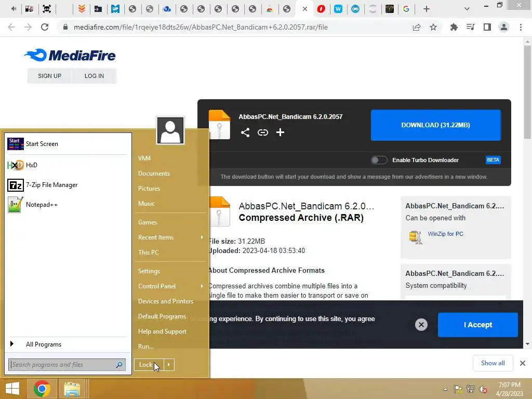Image resolution: width=532 pixels, height=399 pixels.
Task: Expand All Programs in the Start menu
Action: click(67, 344)
